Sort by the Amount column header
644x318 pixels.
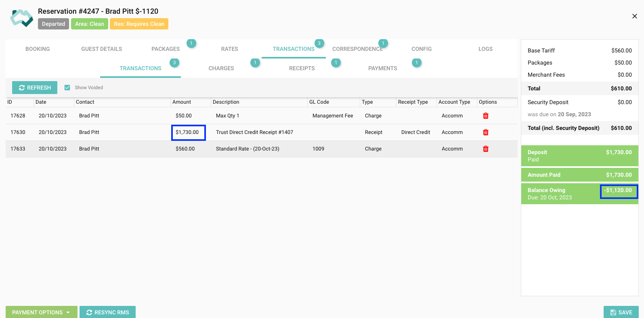(x=182, y=102)
